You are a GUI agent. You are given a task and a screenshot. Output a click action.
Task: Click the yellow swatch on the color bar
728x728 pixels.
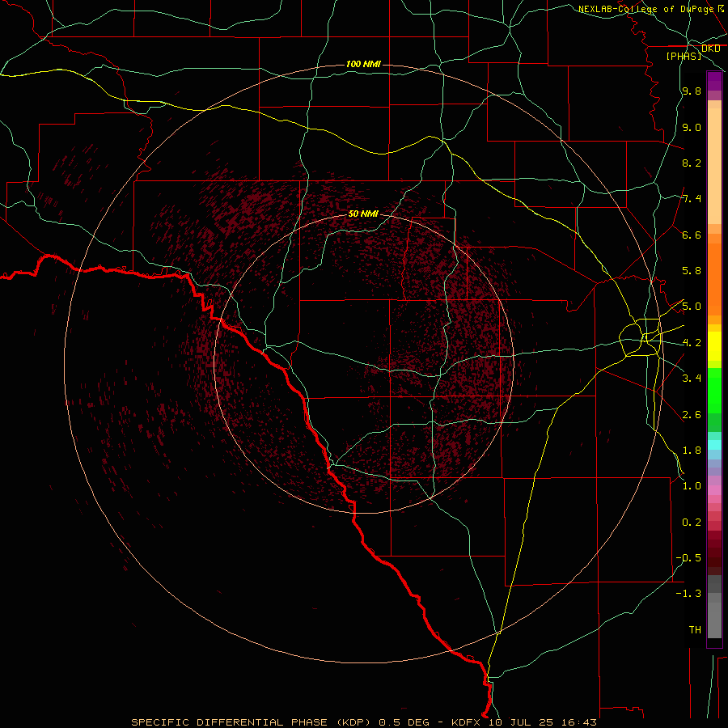[x=714, y=346]
